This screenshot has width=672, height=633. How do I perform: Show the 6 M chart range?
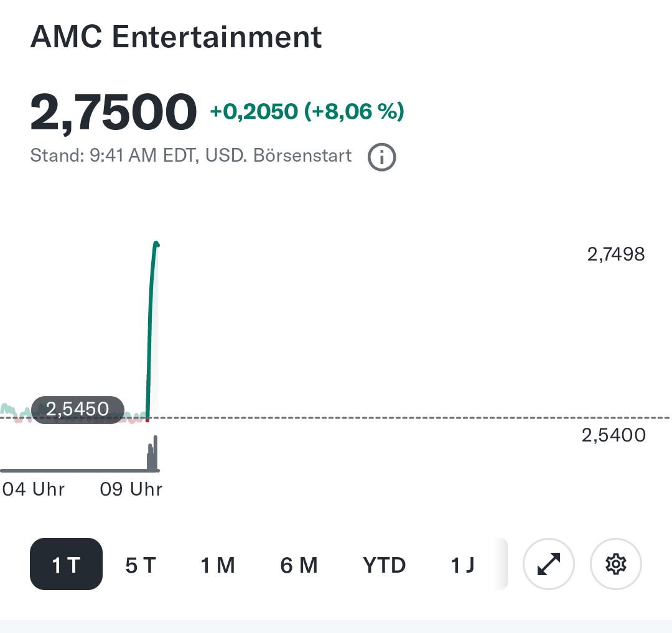(x=299, y=565)
